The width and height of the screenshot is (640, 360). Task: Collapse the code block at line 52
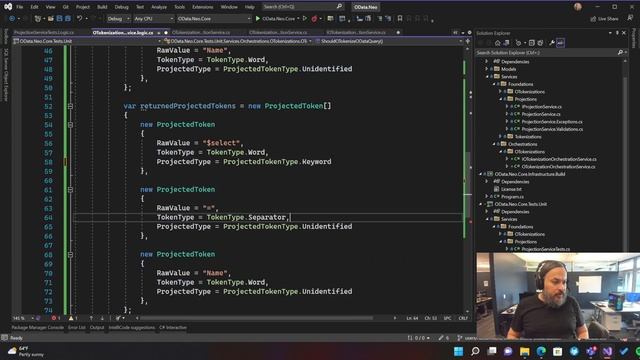tap(70, 106)
